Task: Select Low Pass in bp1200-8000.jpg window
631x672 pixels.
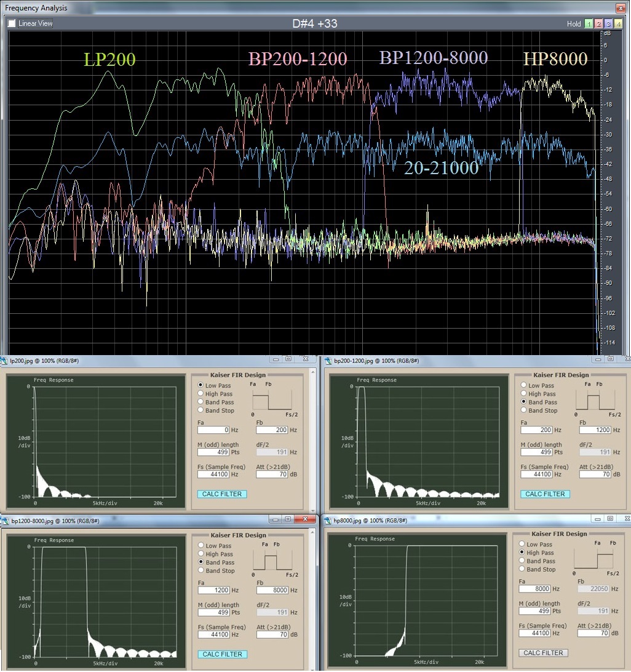Action: pos(200,546)
